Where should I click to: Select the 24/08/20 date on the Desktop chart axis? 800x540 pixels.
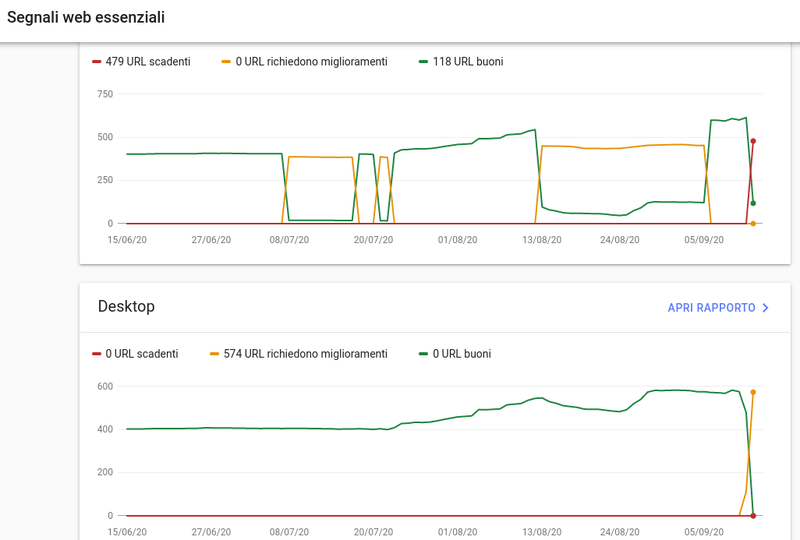pos(620,532)
